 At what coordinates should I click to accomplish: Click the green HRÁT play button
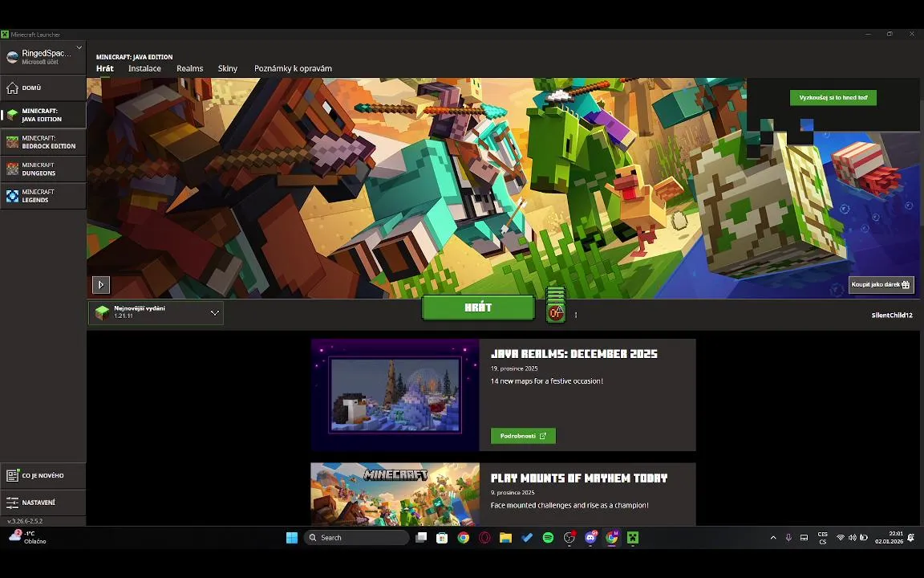478,308
